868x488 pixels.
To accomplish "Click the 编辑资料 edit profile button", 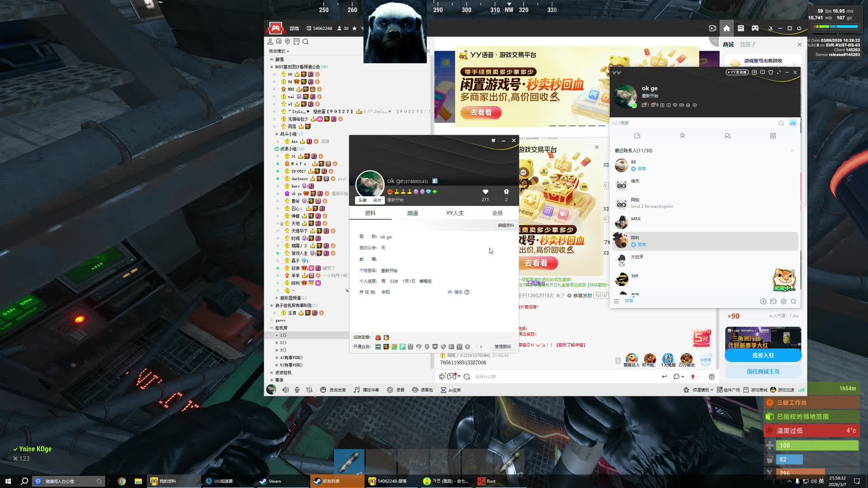I will point(506,225).
